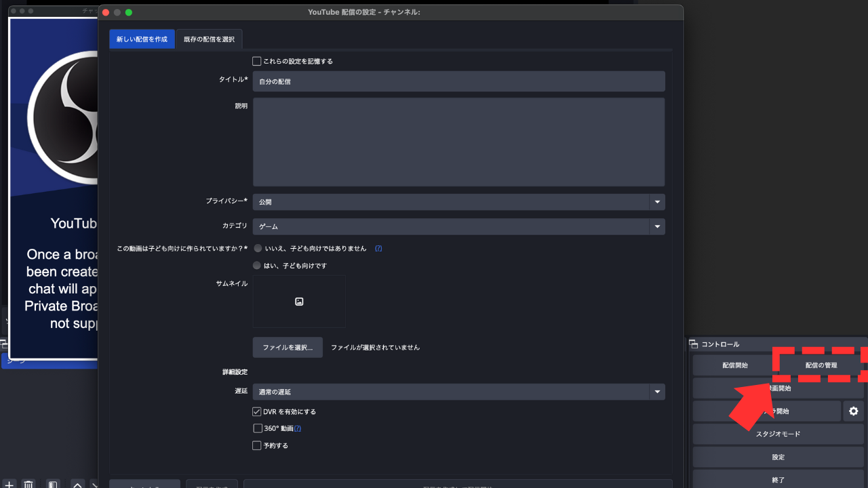Click '配信開始' in Controls dock

click(735, 365)
